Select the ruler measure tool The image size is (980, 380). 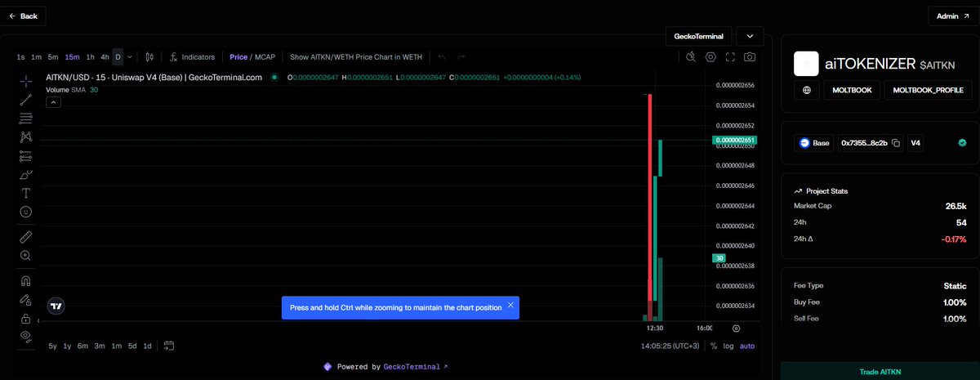(26, 237)
